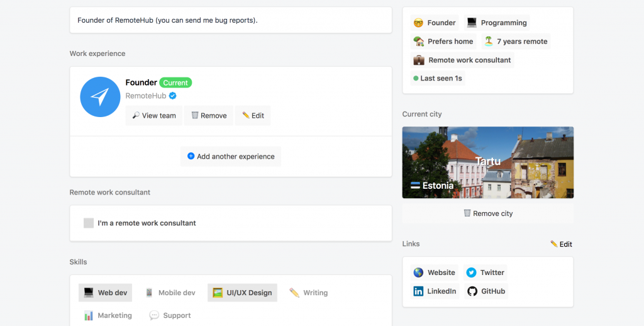Click the blue verified badge next to RemoteHub
Image resolution: width=644 pixels, height=326 pixels.
pyautogui.click(x=172, y=96)
